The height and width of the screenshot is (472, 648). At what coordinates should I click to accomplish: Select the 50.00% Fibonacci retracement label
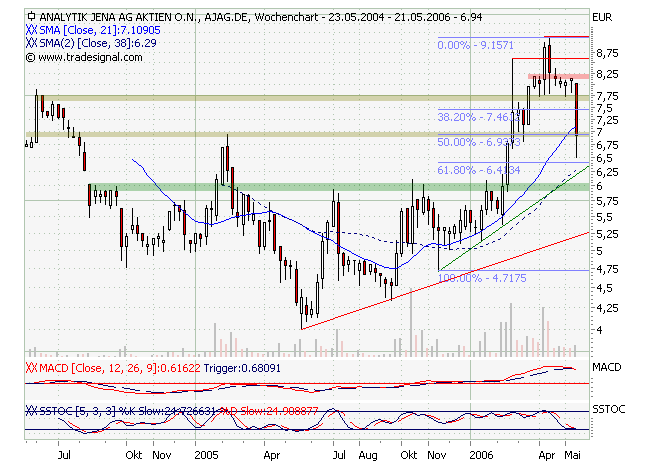[476, 143]
